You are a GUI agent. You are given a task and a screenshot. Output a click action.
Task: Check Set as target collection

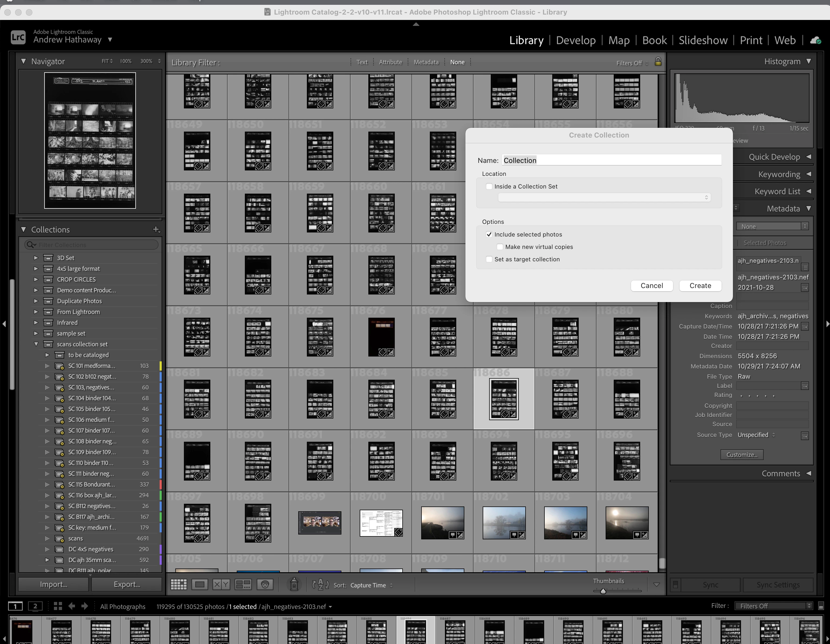coord(489,259)
